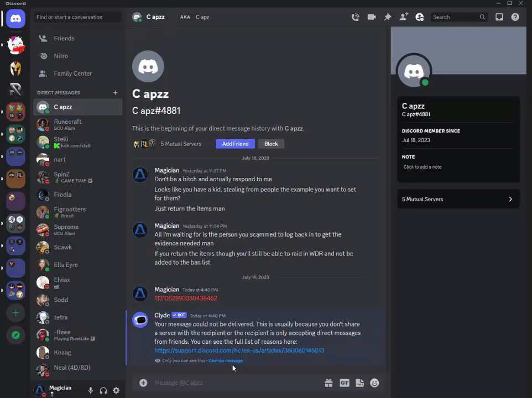The height and width of the screenshot is (398, 532).
Task: Open the helmet server icon
Action: (x=15, y=68)
